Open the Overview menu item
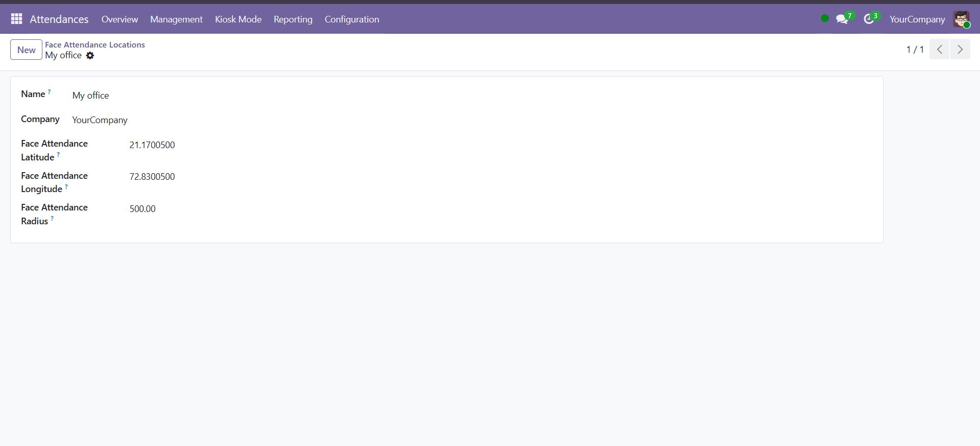Viewport: 980px width, 446px height. [119, 19]
